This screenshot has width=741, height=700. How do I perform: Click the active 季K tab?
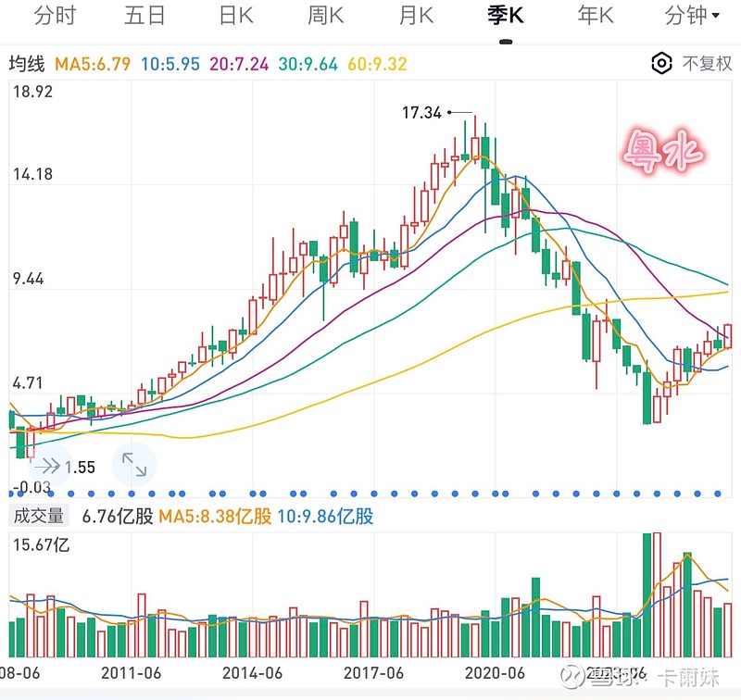tap(506, 16)
